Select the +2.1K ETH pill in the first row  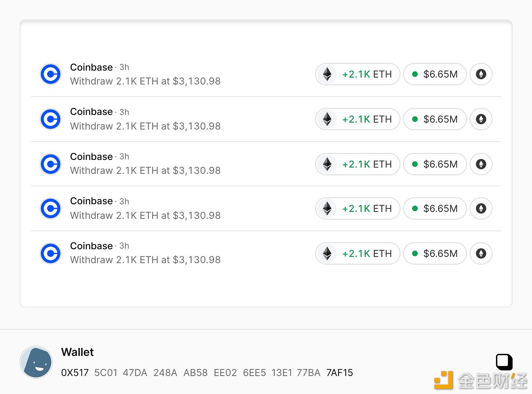pos(358,74)
